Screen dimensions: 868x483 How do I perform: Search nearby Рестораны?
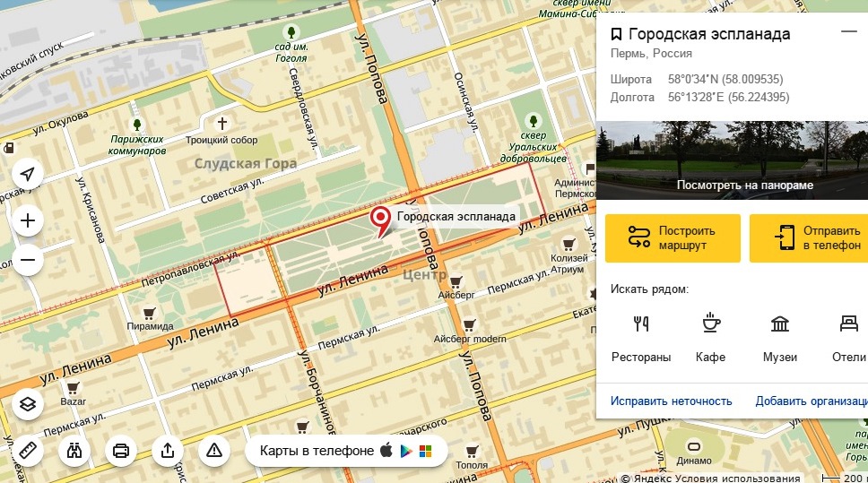(641, 338)
